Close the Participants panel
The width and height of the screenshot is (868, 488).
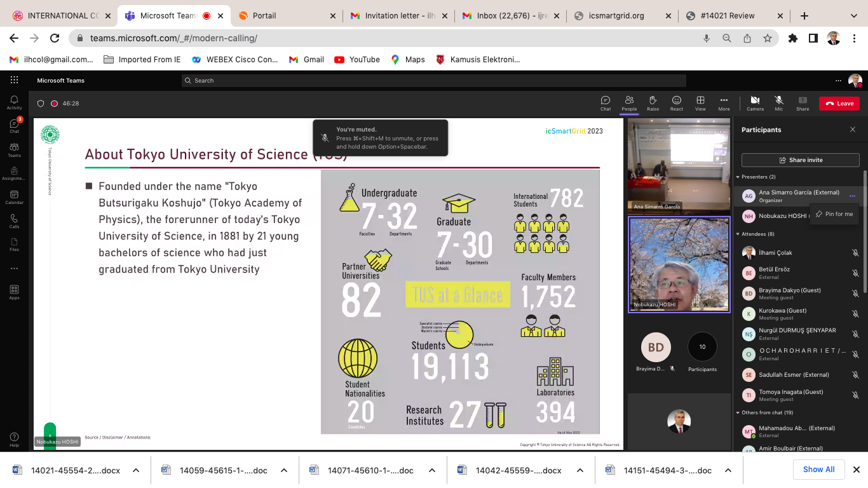tap(853, 130)
